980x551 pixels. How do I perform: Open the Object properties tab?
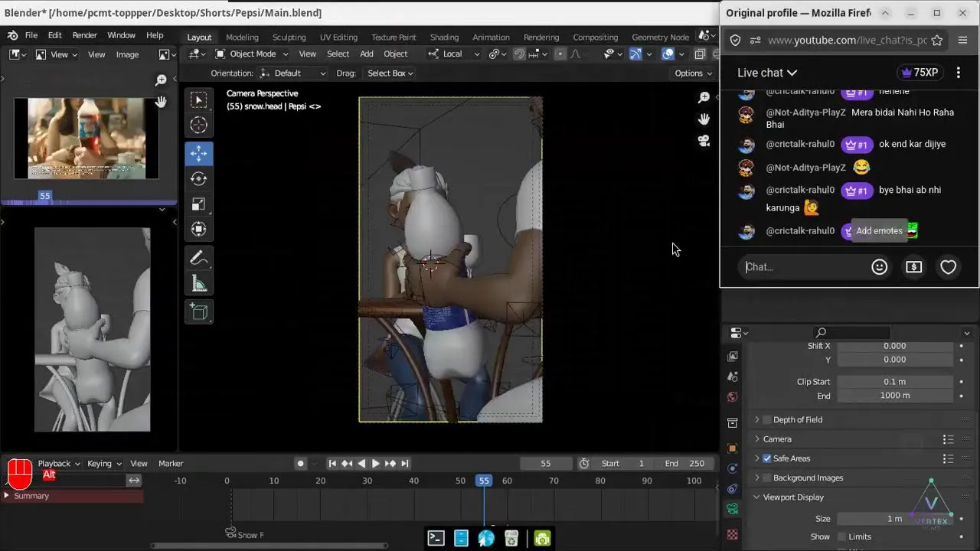[x=733, y=448]
